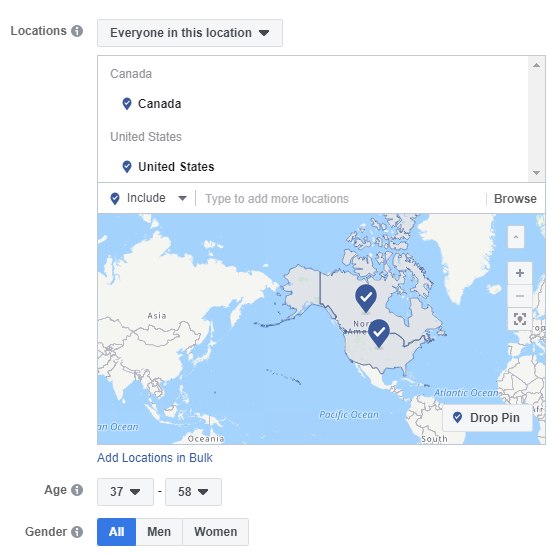553x554 pixels.
Task: Select the Men gender option
Action: [159, 532]
